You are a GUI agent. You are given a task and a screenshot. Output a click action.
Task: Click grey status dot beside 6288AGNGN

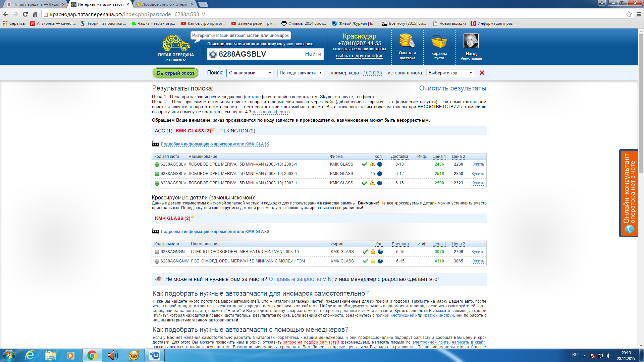tap(157, 252)
